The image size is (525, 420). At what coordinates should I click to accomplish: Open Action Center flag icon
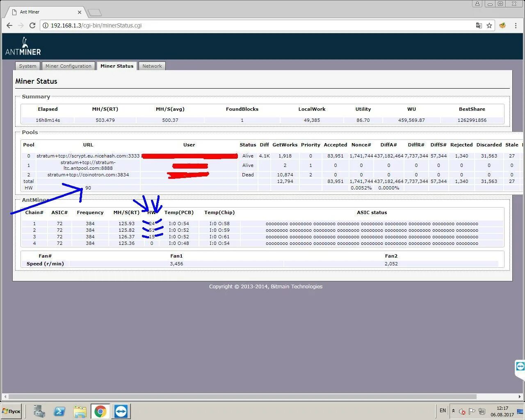pyautogui.click(x=472, y=411)
